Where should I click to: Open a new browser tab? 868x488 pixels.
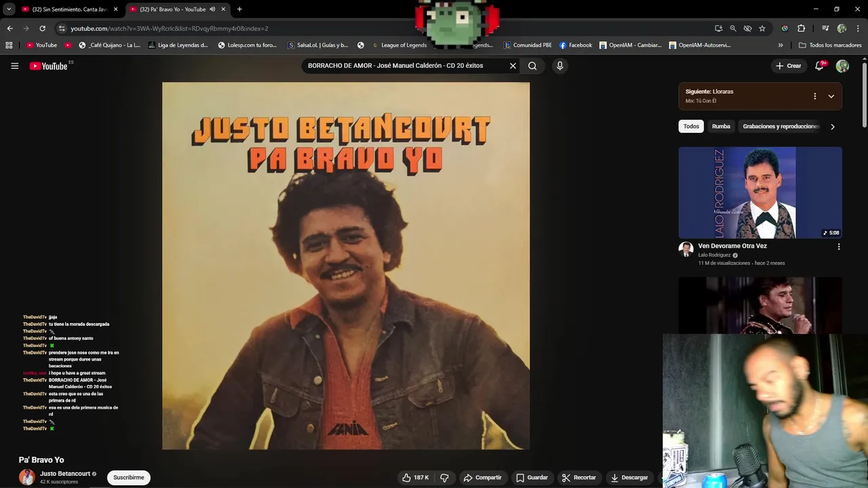239,9
